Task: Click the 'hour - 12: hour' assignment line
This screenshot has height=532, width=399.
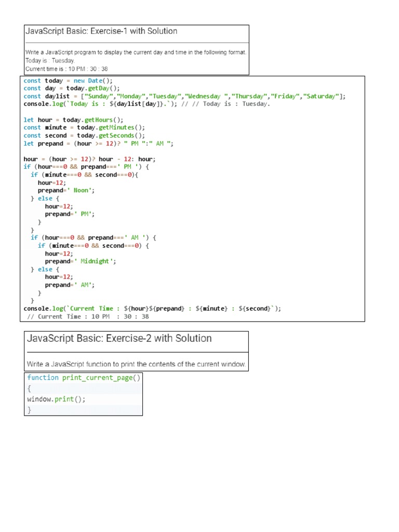Action: click(x=89, y=159)
